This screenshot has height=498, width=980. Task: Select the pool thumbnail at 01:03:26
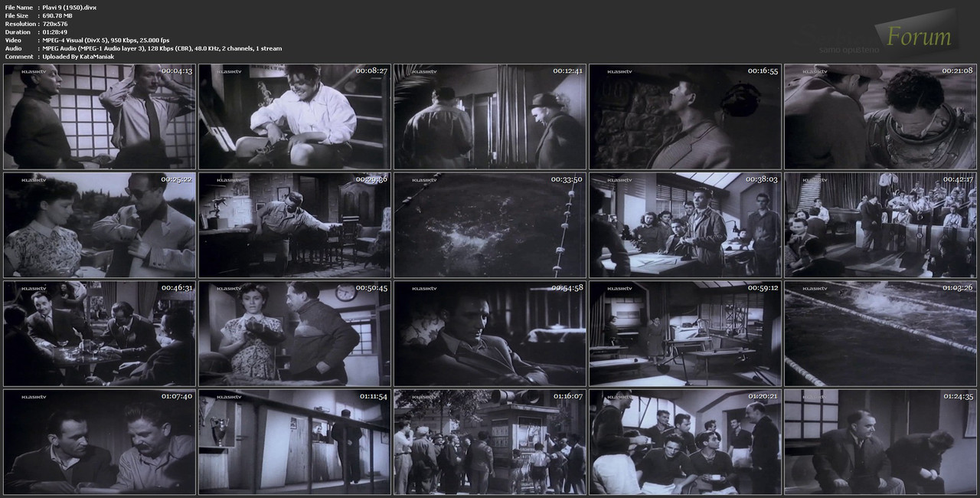click(x=880, y=333)
